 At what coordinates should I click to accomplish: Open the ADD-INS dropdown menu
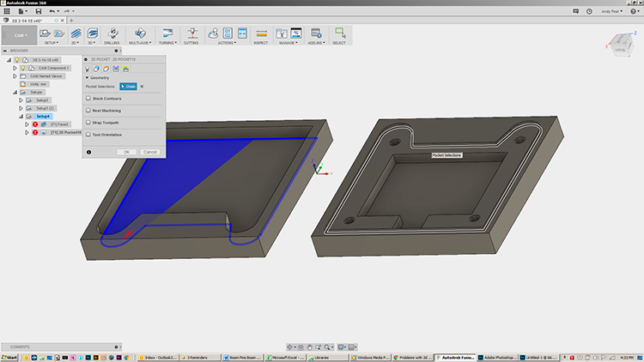click(x=316, y=43)
